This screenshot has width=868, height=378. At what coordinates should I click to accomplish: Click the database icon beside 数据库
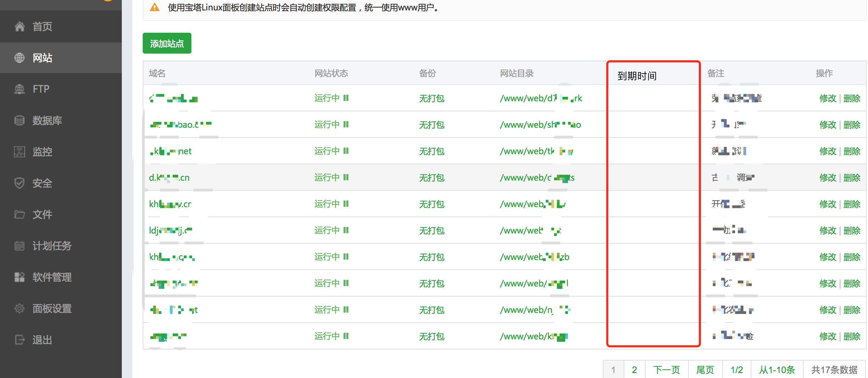click(x=19, y=120)
